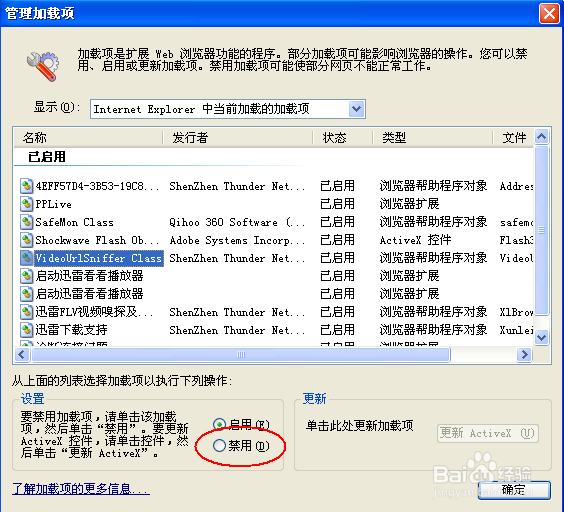Select the SafeMon Class row name
Viewport: 564px width, 512px height.
tap(74, 222)
